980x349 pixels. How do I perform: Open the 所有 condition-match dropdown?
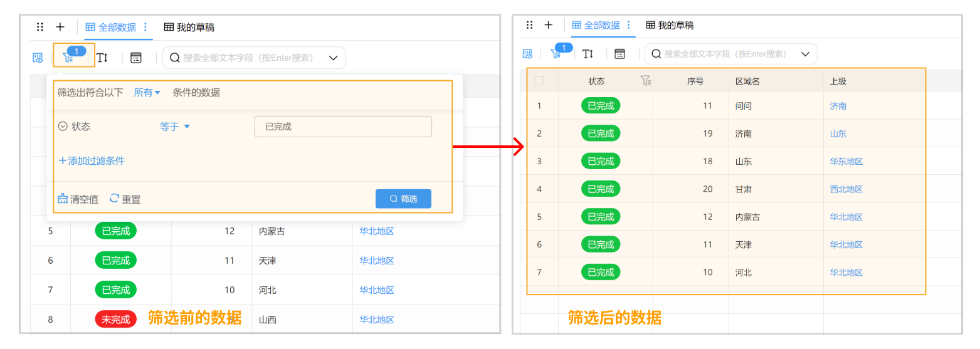[147, 92]
